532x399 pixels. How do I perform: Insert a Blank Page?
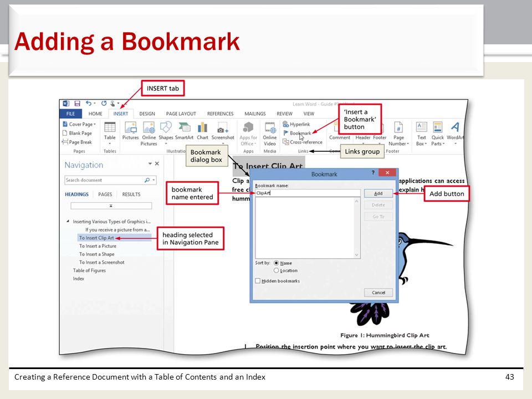(78, 133)
